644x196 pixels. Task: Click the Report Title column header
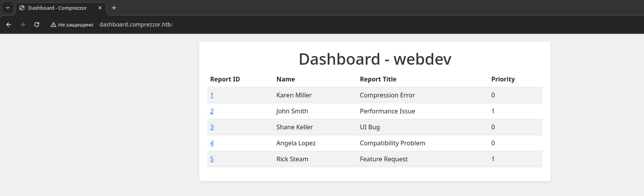[x=378, y=79]
